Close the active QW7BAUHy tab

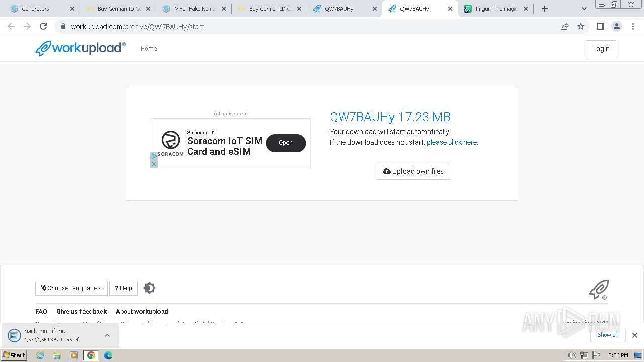tap(450, 9)
